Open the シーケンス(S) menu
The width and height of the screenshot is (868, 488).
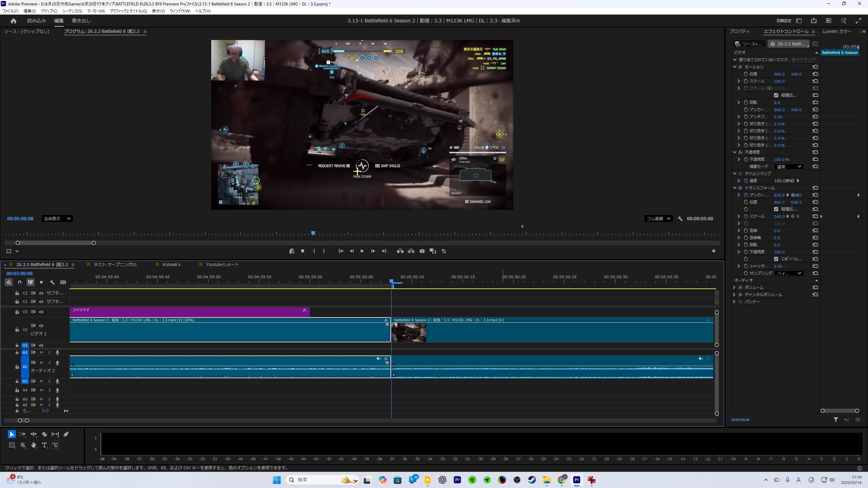[72, 11]
